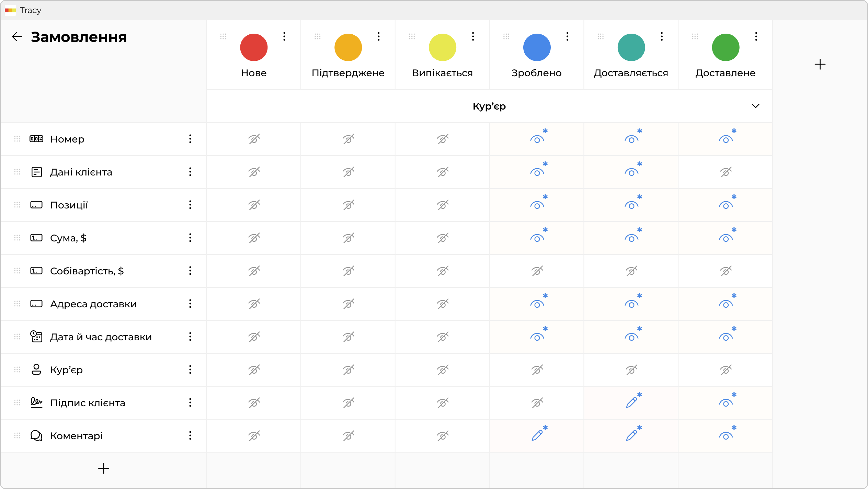Click the blue Зроблено status color circle
Viewport: 868px width, 489px height.
pos(537,47)
